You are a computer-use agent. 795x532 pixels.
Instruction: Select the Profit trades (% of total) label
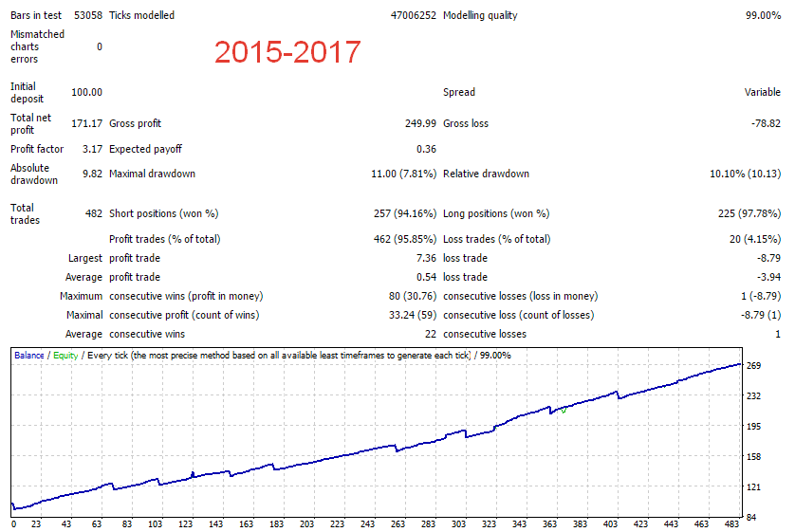click(165, 239)
